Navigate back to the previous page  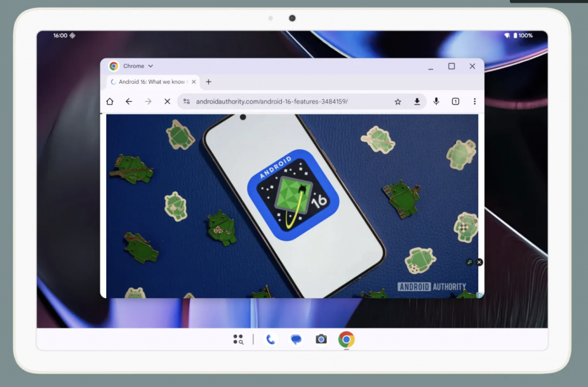(129, 101)
